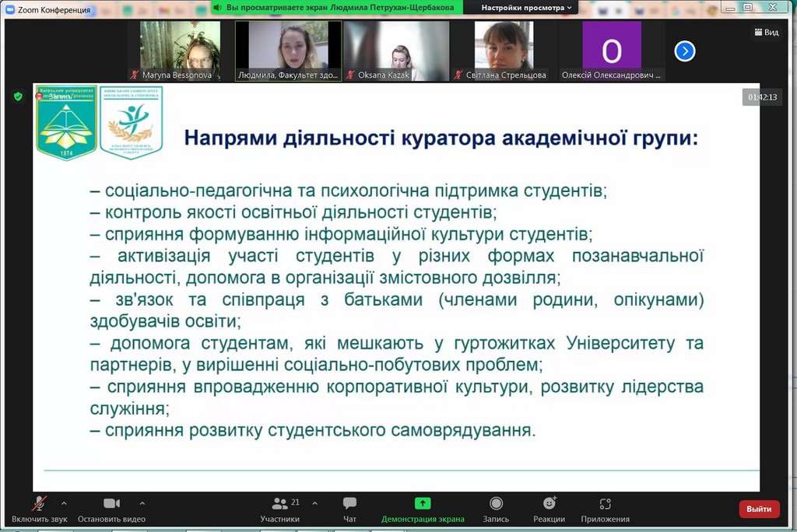Image resolution: width=797 pixels, height=532 pixels.
Task: Expand audio options chevron next to microphone
Action: point(64,502)
